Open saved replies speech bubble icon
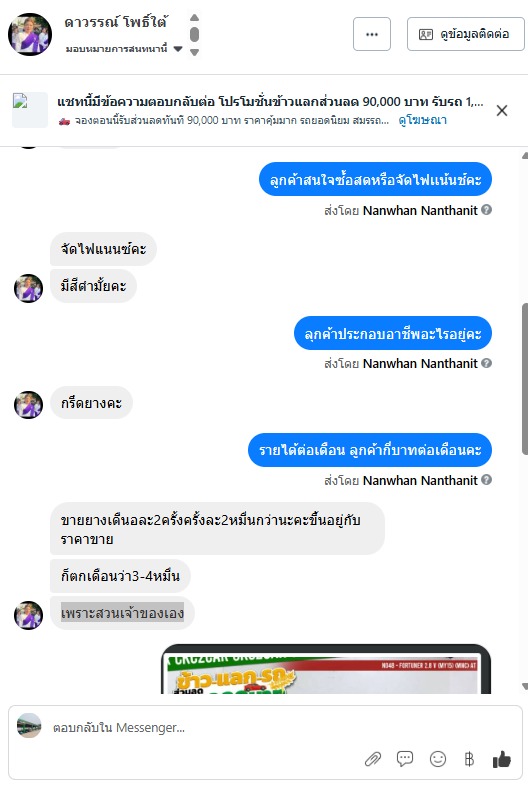528x790 pixels. pyautogui.click(x=405, y=759)
